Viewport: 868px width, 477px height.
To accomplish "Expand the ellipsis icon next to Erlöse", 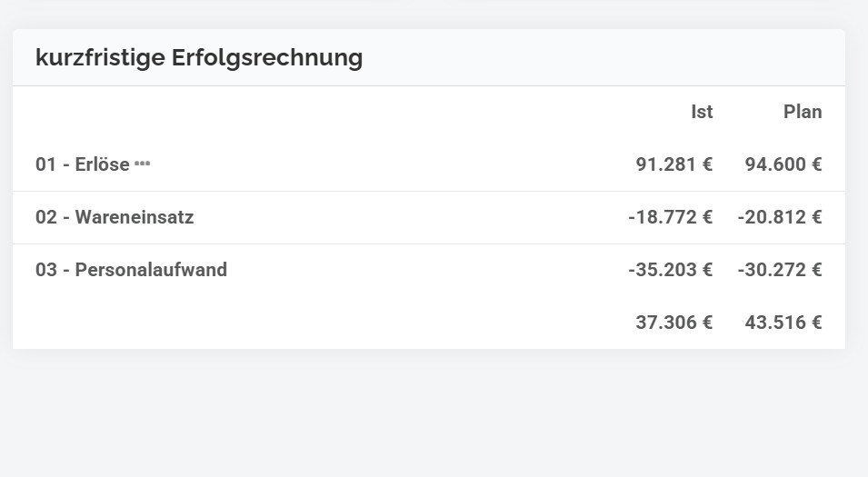I will pyautogui.click(x=143, y=164).
